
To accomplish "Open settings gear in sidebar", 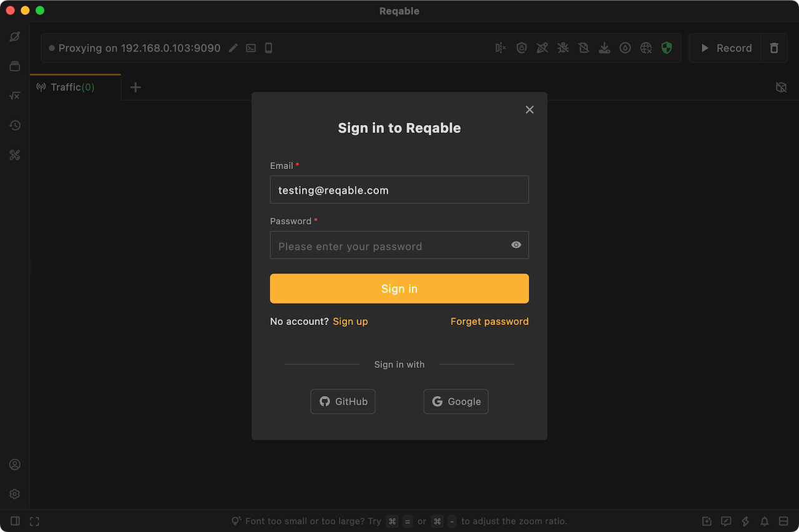I will coord(15,494).
